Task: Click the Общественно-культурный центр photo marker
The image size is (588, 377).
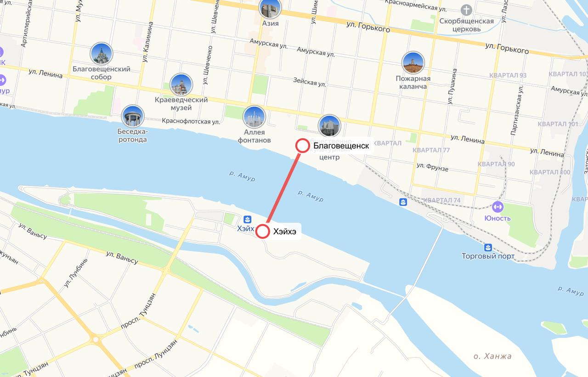Action: (329, 126)
